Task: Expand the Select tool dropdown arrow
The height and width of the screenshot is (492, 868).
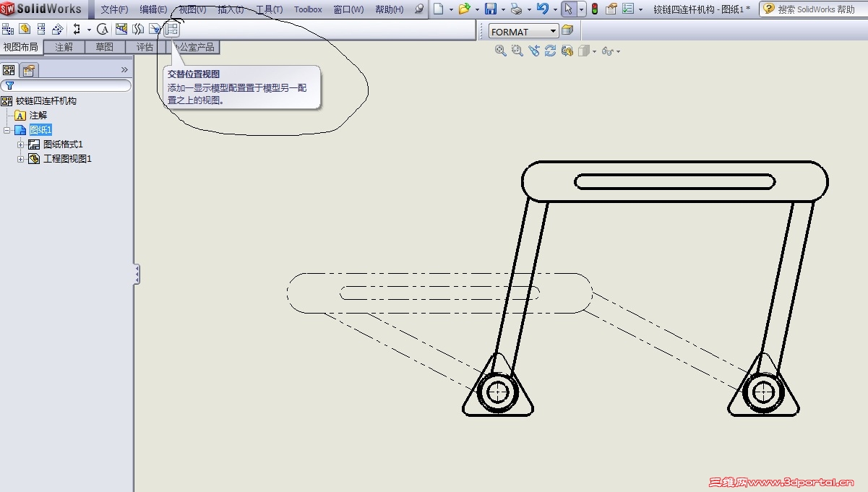Action: click(582, 10)
